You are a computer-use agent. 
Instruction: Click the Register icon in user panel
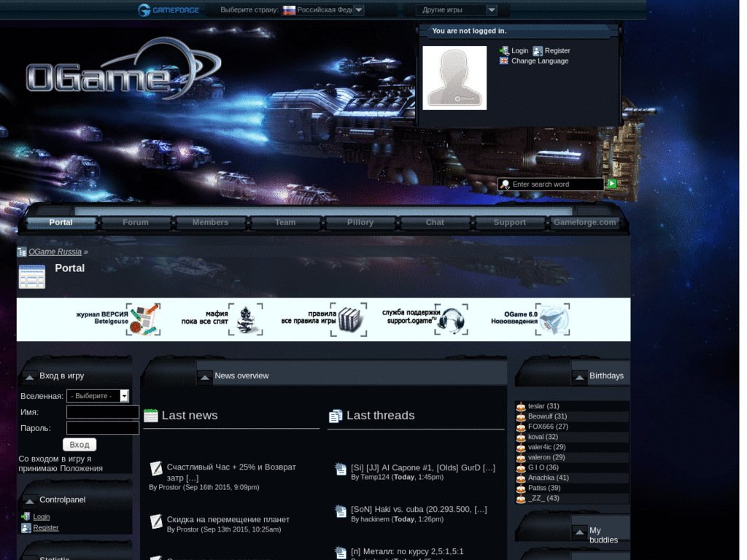(538, 51)
